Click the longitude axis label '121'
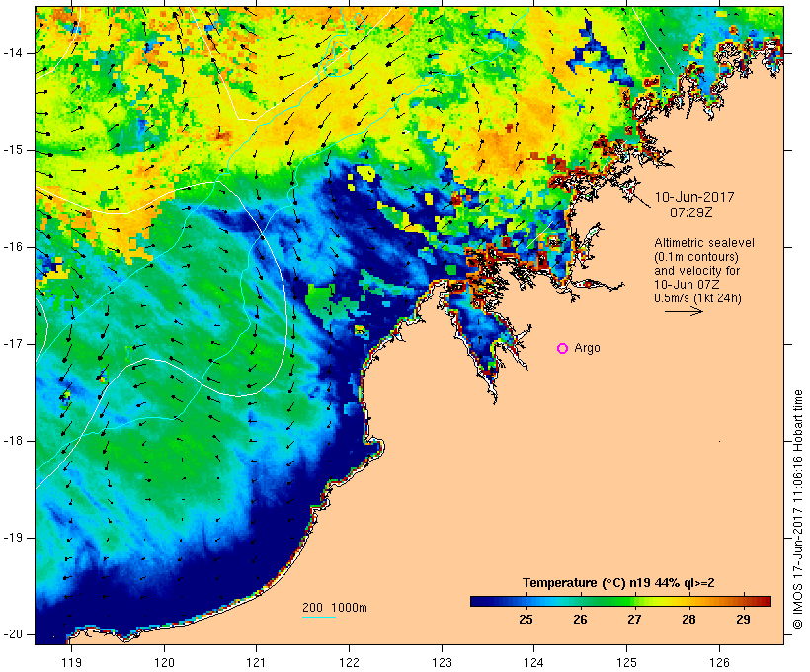The width and height of the screenshot is (810, 672). coord(256,663)
